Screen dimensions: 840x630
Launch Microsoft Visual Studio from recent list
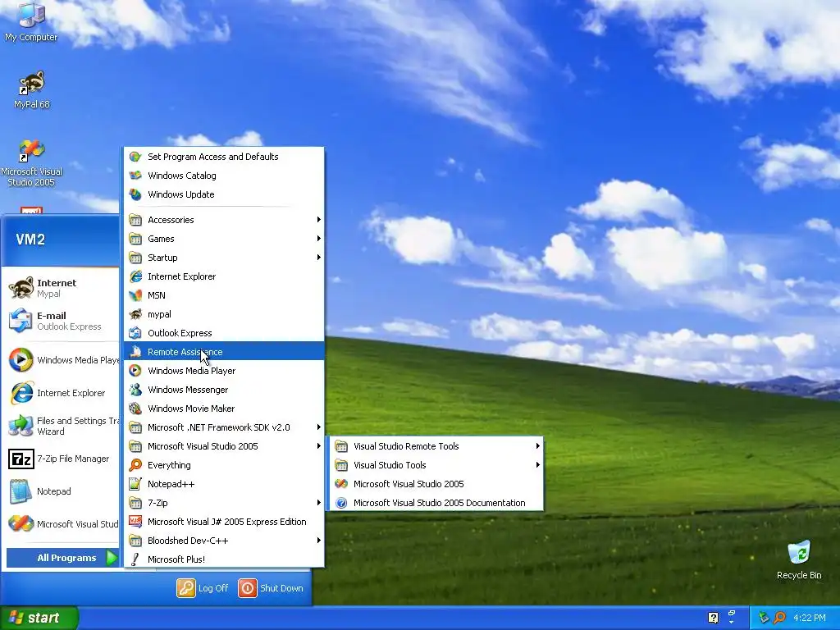coord(62,524)
